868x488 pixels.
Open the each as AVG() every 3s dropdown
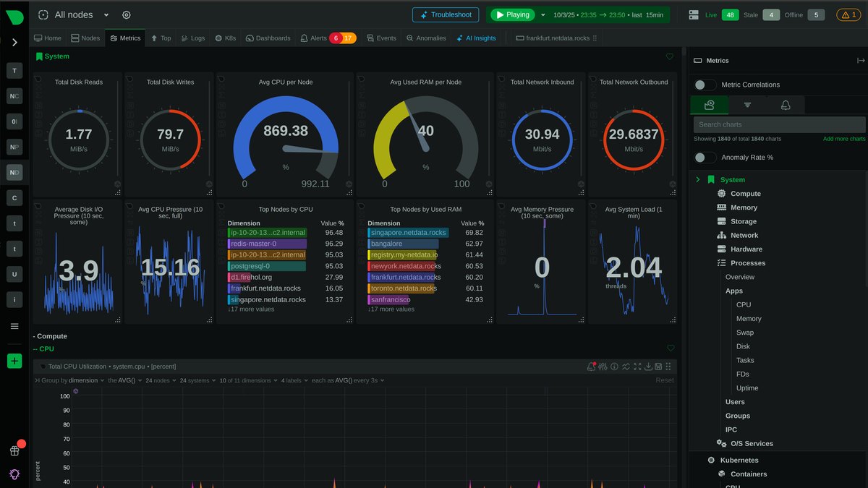(x=349, y=380)
